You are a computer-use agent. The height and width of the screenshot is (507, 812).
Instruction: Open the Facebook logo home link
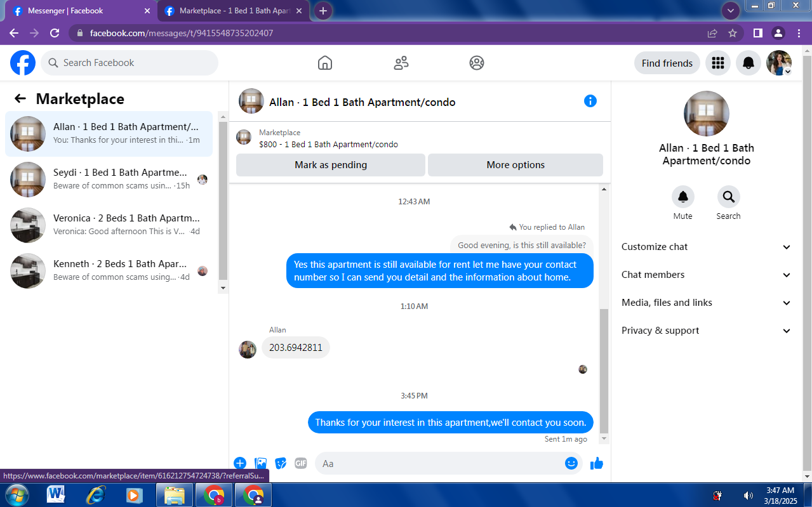[23, 63]
